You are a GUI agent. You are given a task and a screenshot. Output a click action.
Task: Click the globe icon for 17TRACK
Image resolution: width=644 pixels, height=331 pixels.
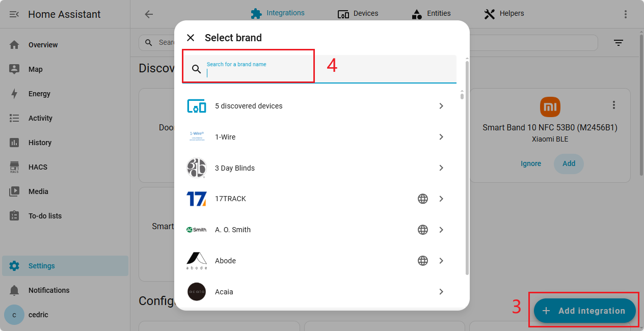422,199
